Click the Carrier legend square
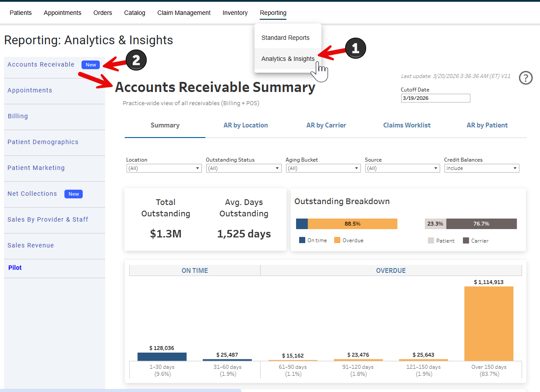Image resolution: width=540 pixels, height=392 pixels. click(x=466, y=240)
